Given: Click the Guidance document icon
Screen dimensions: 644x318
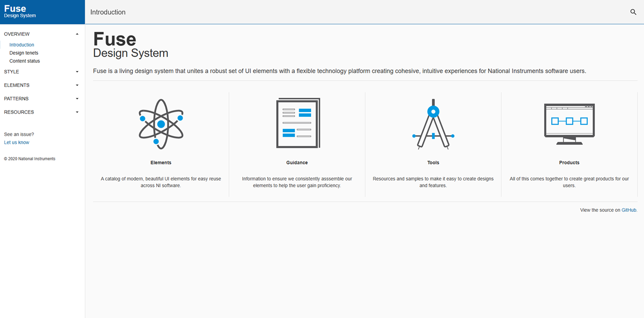Looking at the screenshot, I should coord(298,123).
